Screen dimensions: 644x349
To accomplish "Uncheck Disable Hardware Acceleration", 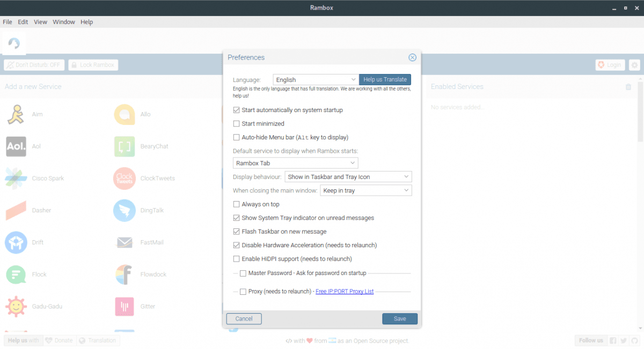I will coord(237,245).
